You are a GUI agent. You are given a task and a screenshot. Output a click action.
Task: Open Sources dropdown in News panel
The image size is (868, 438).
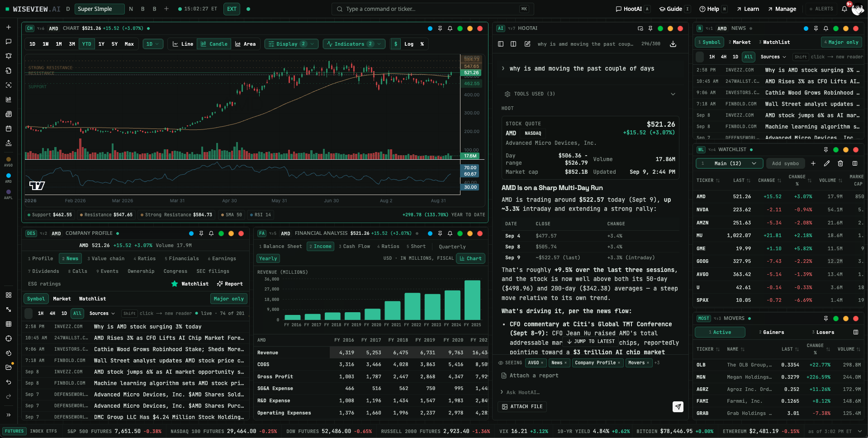(x=773, y=57)
